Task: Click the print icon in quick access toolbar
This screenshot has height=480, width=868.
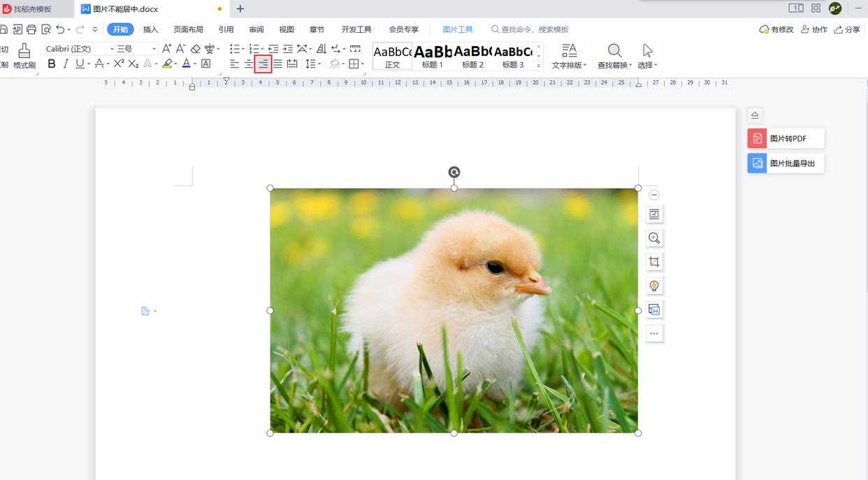Action: coord(31,29)
